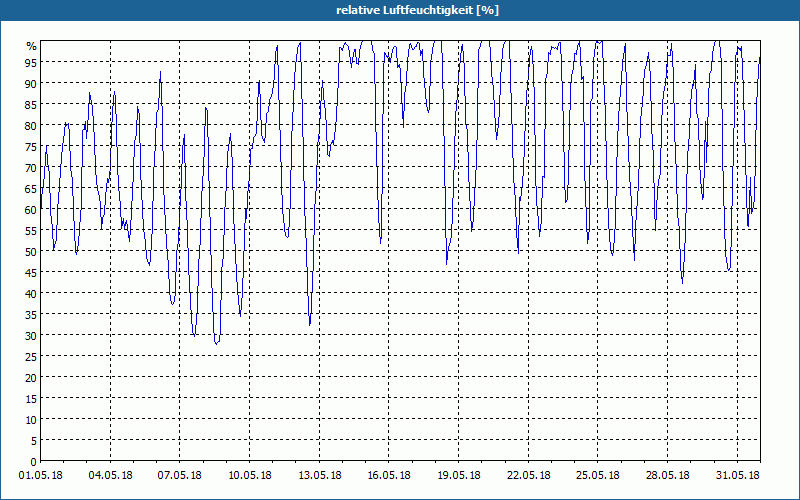Click the y-axis value 75
The height and width of the screenshot is (500, 800).
click(x=31, y=146)
